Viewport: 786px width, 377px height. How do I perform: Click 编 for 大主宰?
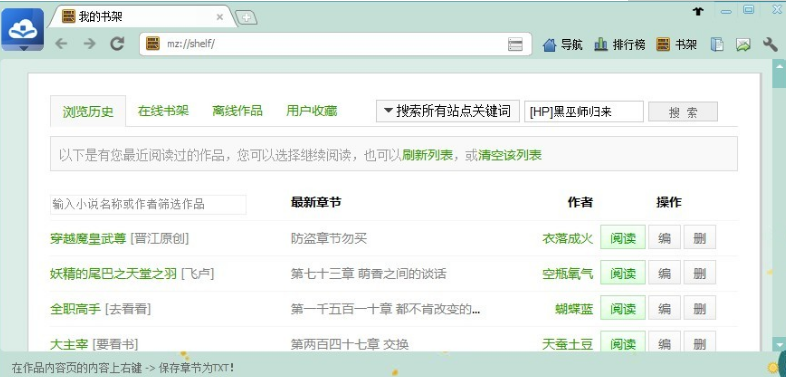664,341
